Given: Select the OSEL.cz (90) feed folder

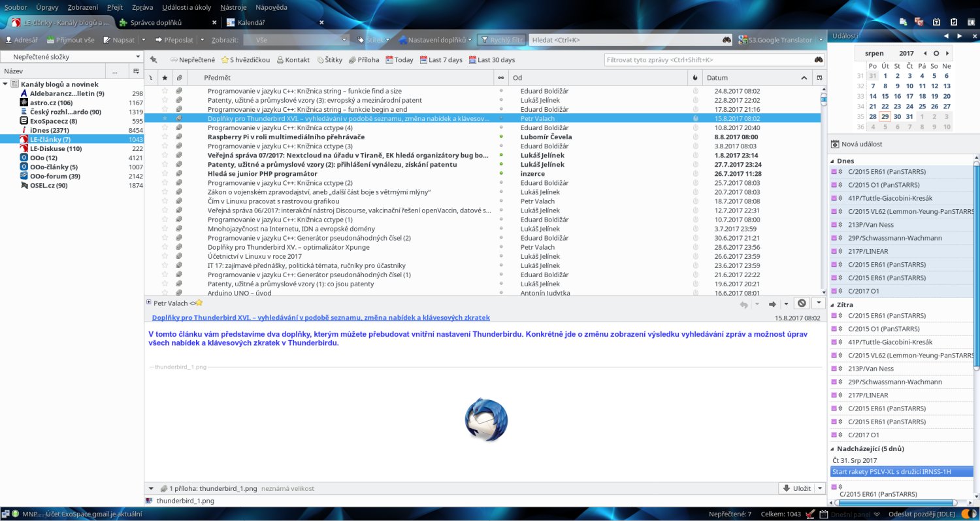Looking at the screenshot, I should (x=48, y=185).
